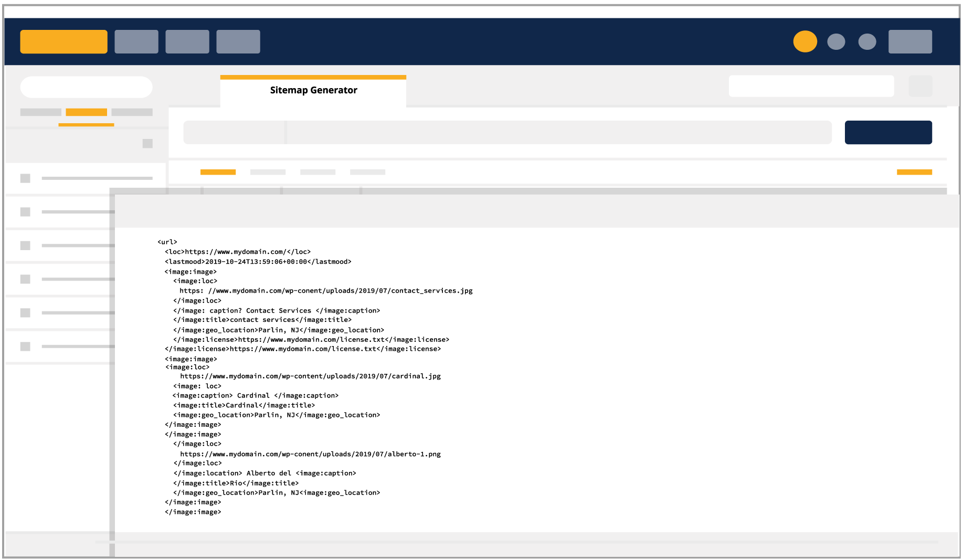Click the first gray circle beside the orange circle
The height and width of the screenshot is (560, 963).
click(836, 42)
